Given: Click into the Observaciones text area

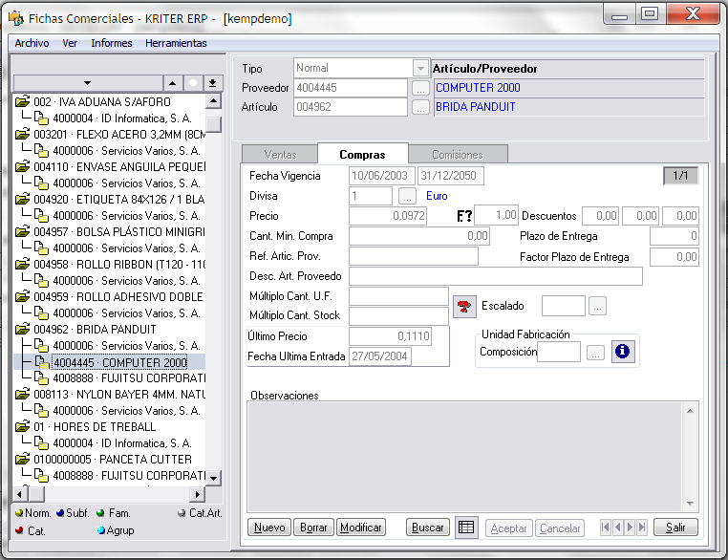Looking at the screenshot, I should [463, 454].
